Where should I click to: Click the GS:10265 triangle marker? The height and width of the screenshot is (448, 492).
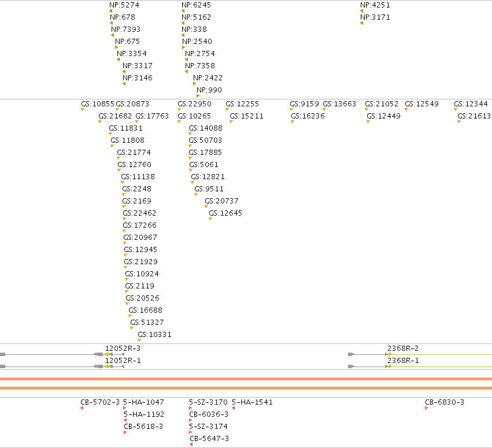[x=179, y=122]
